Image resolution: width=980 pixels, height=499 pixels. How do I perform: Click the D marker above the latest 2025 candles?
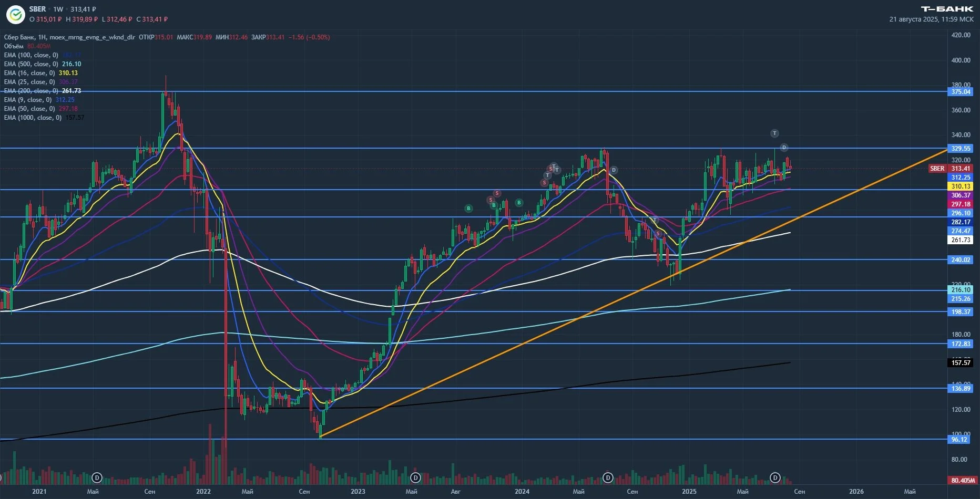[784, 148]
